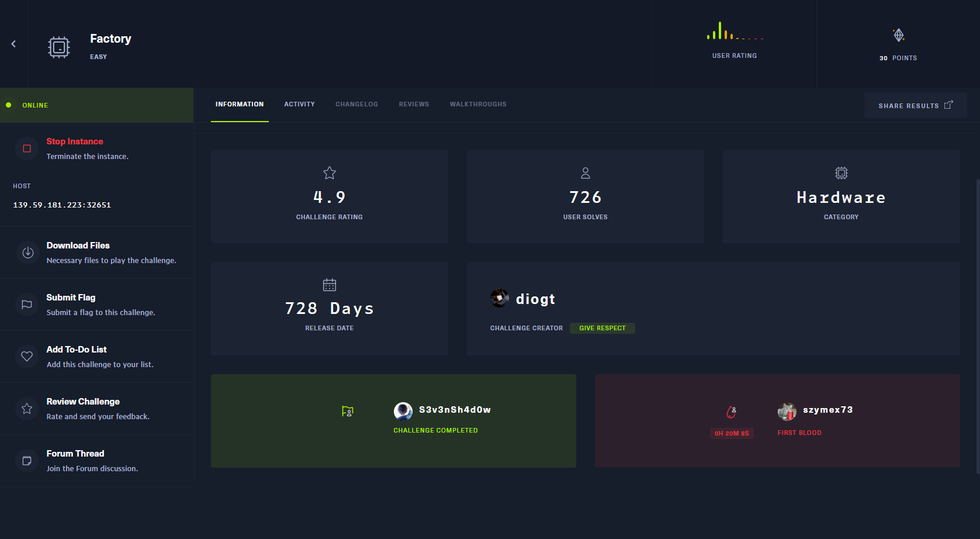Click the 0H 20M 8S first blood time
Viewport: 980px width, 539px height.
pyautogui.click(x=732, y=433)
